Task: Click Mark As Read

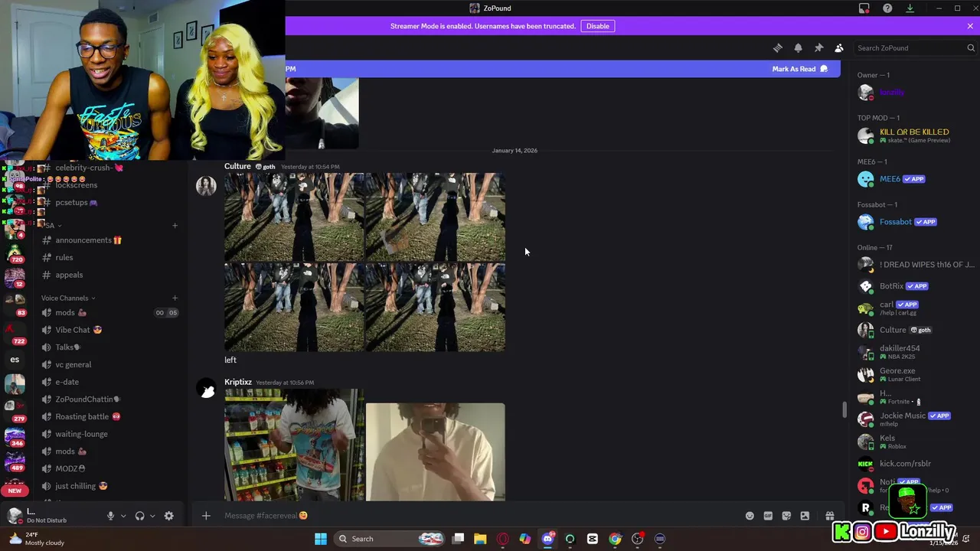Action: click(800, 69)
